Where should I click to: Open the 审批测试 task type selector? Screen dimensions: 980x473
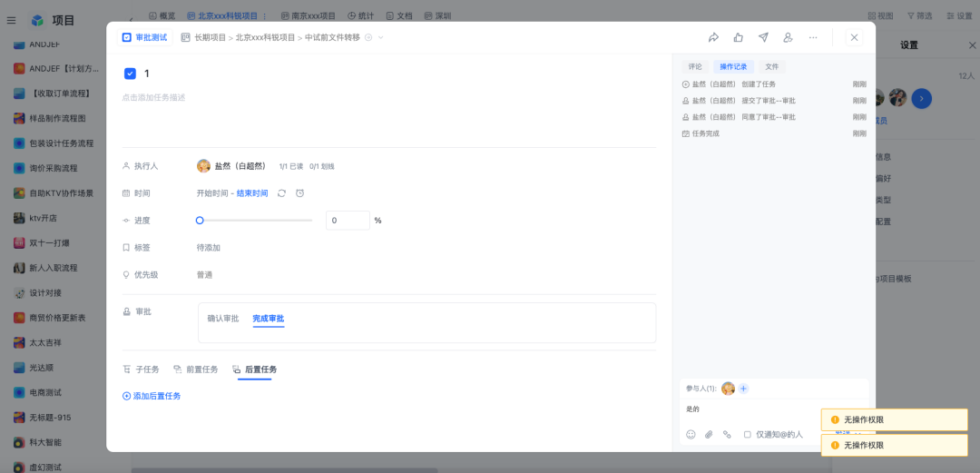click(145, 37)
